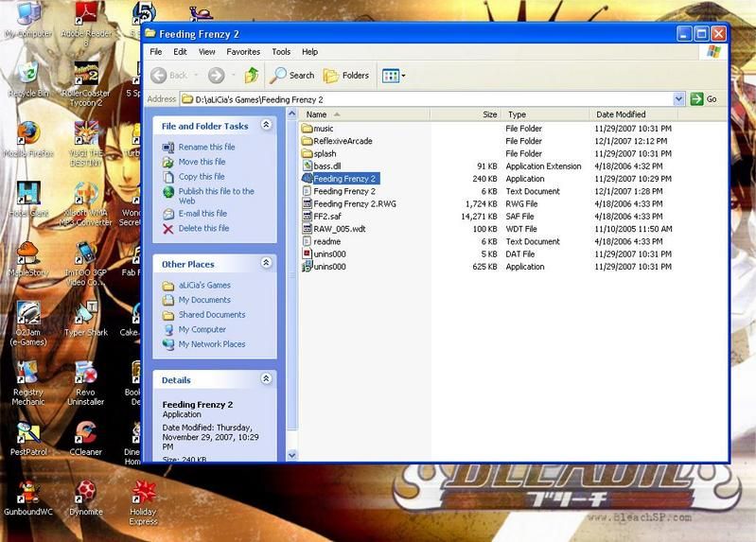Expand the Address bar dropdown arrow
This screenshot has height=542, width=756.
[678, 98]
